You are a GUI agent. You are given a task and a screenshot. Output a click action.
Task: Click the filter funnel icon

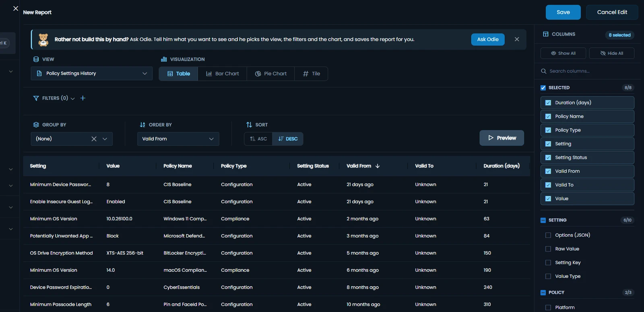tap(36, 98)
